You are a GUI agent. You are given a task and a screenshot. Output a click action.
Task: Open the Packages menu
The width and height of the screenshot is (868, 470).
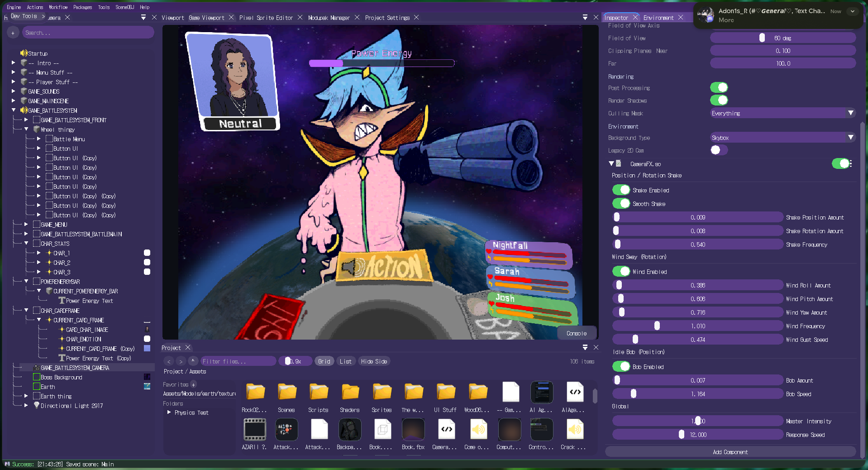[82, 7]
